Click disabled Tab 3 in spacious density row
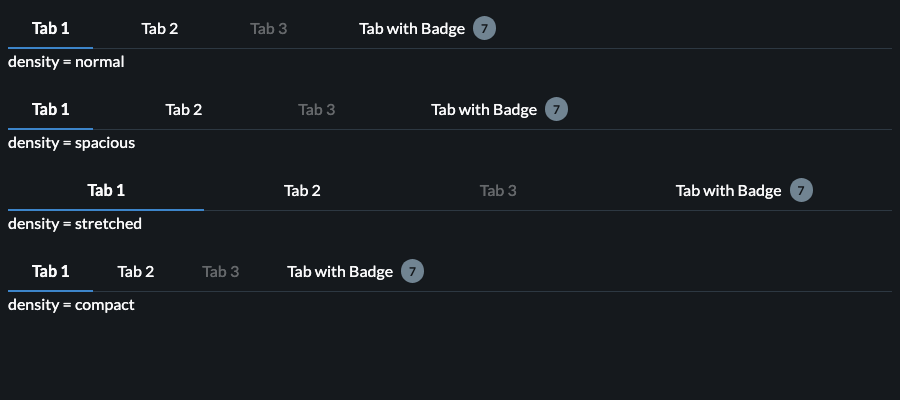Screen dimensions: 900x400 pos(316,109)
